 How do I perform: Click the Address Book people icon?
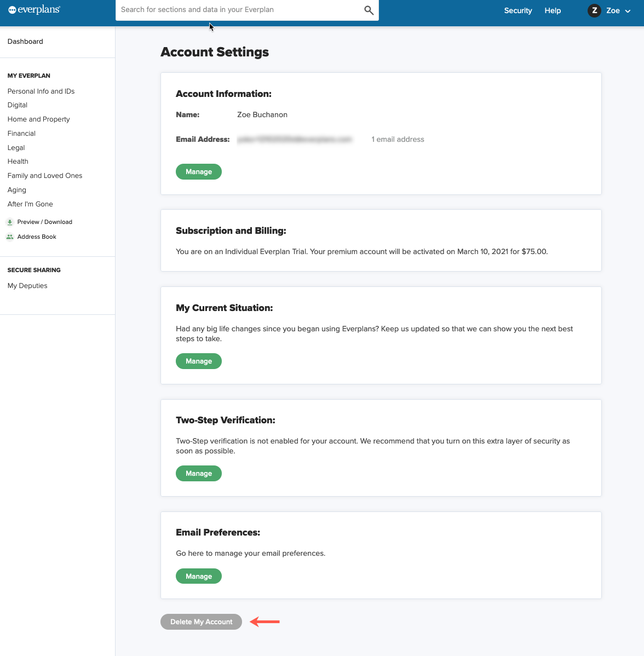click(10, 237)
